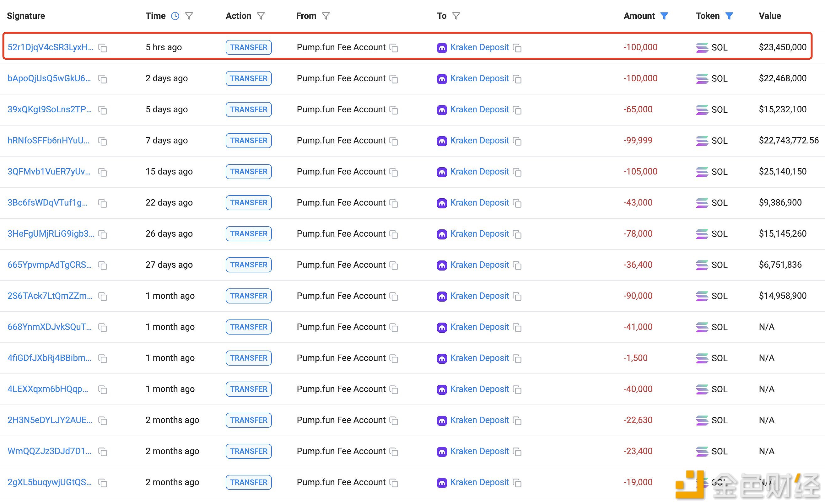Click N/A value in the -40,000 row
Screen dimensions: 825x504
click(766, 389)
